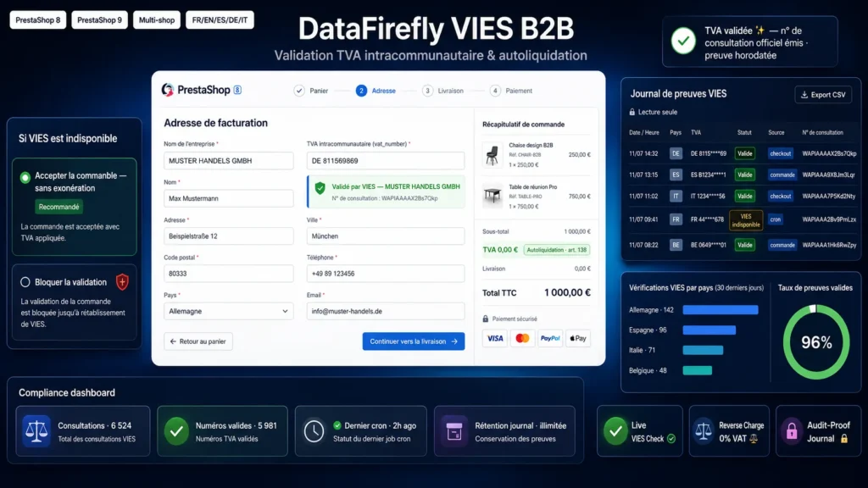Viewport: 868px width, 488px height.
Task: Click the checkout source tag in DE row
Action: click(x=781, y=153)
